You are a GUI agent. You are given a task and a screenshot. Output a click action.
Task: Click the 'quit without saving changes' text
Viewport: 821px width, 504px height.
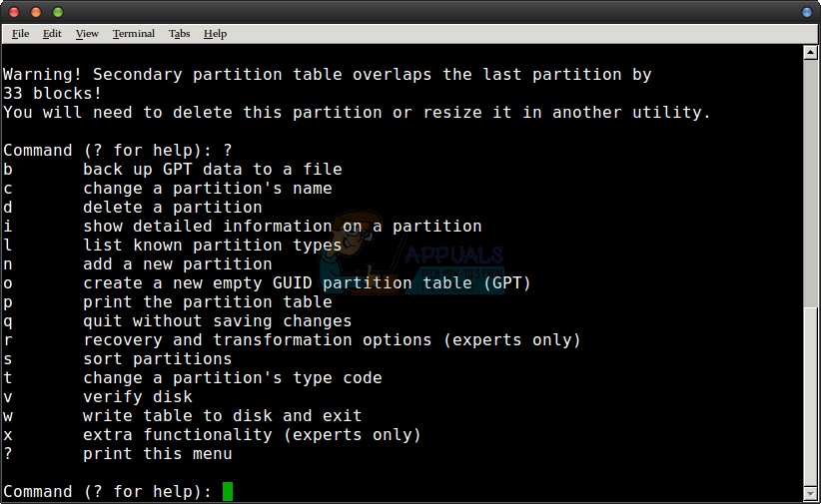click(217, 320)
